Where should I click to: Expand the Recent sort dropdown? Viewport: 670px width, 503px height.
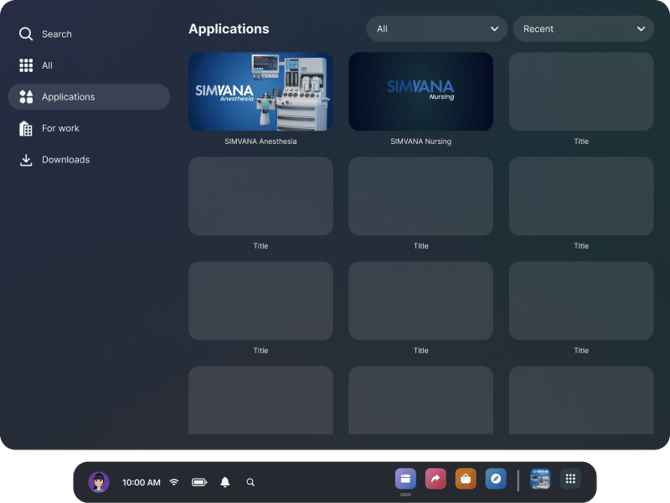point(583,29)
